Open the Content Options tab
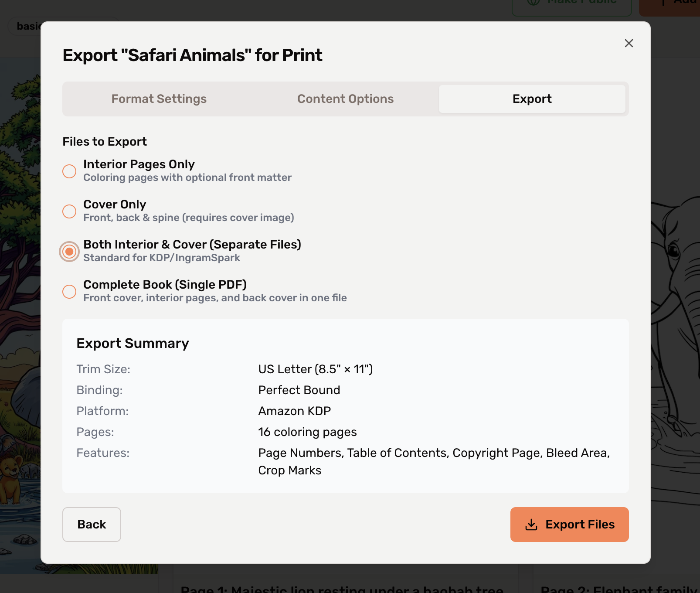The width and height of the screenshot is (700, 593). (345, 99)
